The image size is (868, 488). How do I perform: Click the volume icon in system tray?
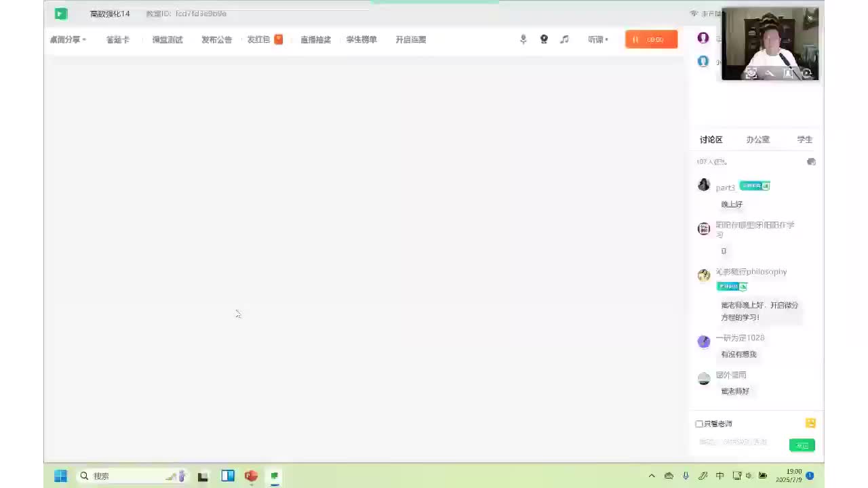(x=749, y=476)
